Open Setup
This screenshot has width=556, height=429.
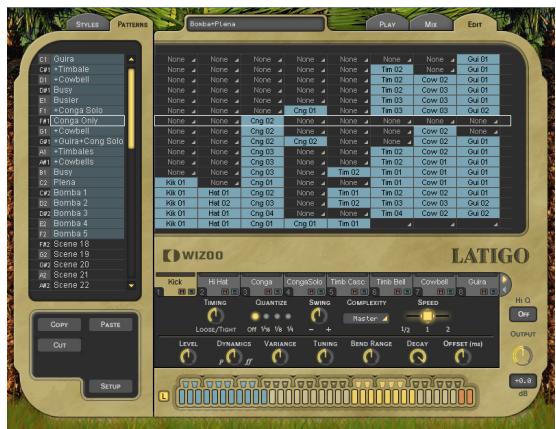[110, 386]
